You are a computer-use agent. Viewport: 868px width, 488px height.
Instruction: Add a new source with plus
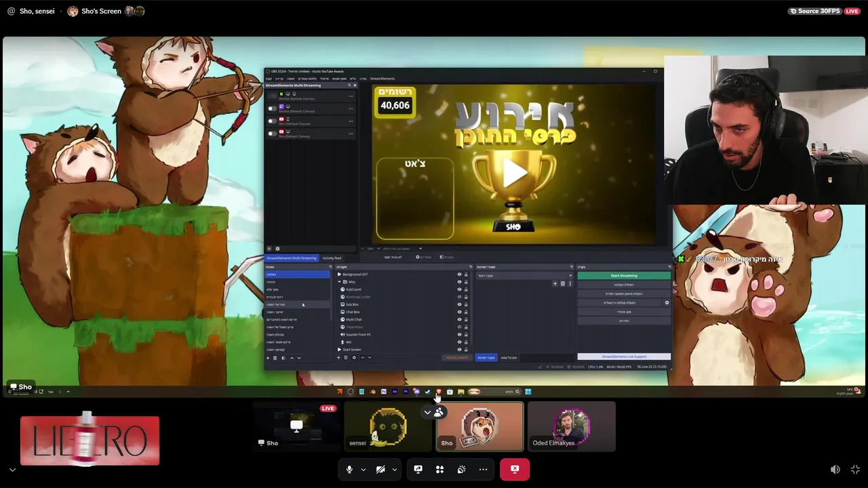point(338,358)
